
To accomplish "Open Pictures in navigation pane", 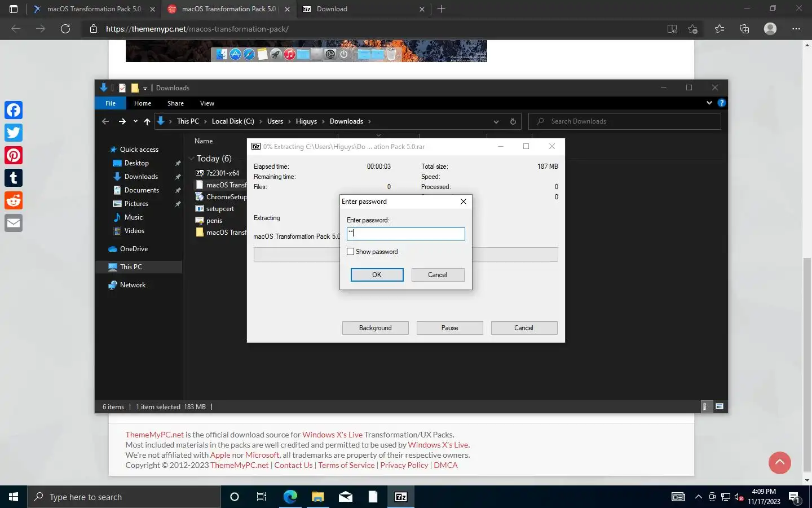I will coord(136,204).
